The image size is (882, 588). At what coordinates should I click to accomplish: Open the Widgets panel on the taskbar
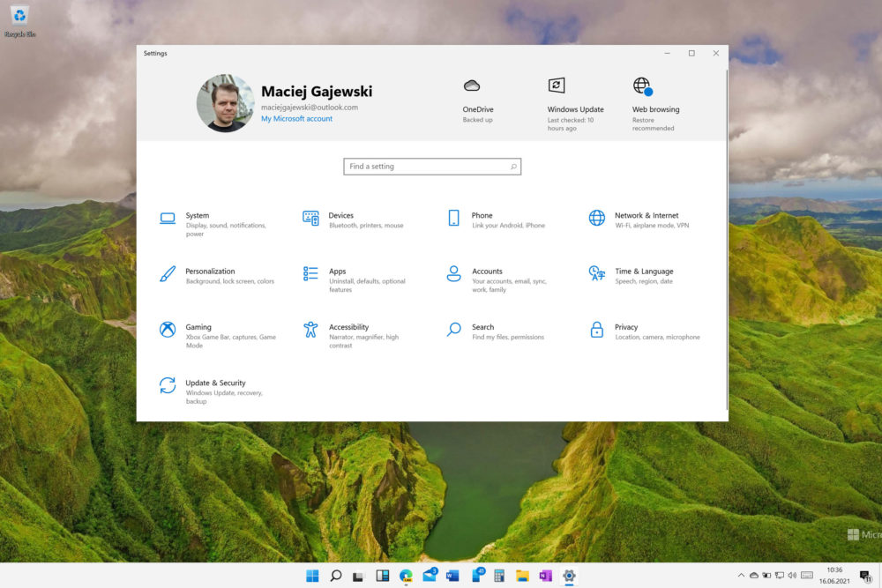pos(383,576)
